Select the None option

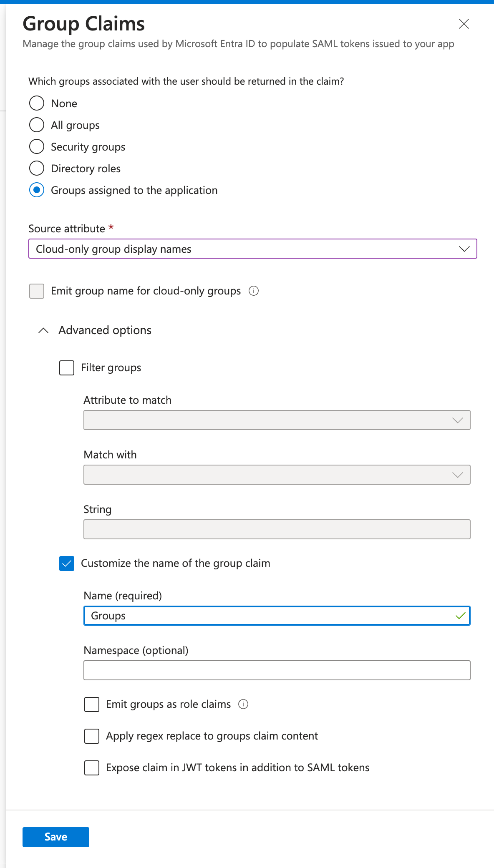[x=37, y=103]
